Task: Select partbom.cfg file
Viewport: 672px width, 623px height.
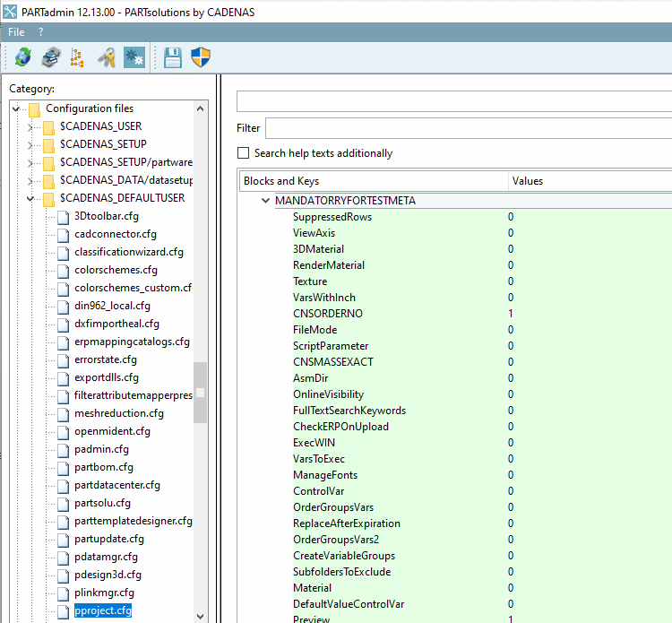Action: pos(104,467)
